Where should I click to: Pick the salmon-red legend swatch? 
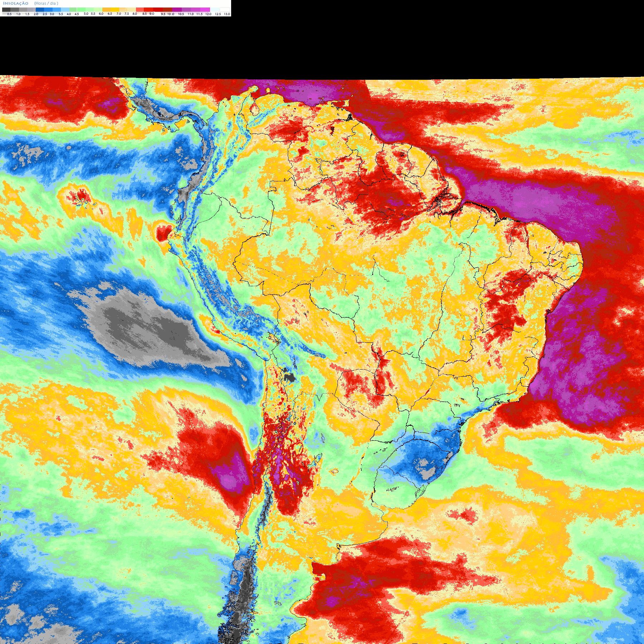coord(140,10)
